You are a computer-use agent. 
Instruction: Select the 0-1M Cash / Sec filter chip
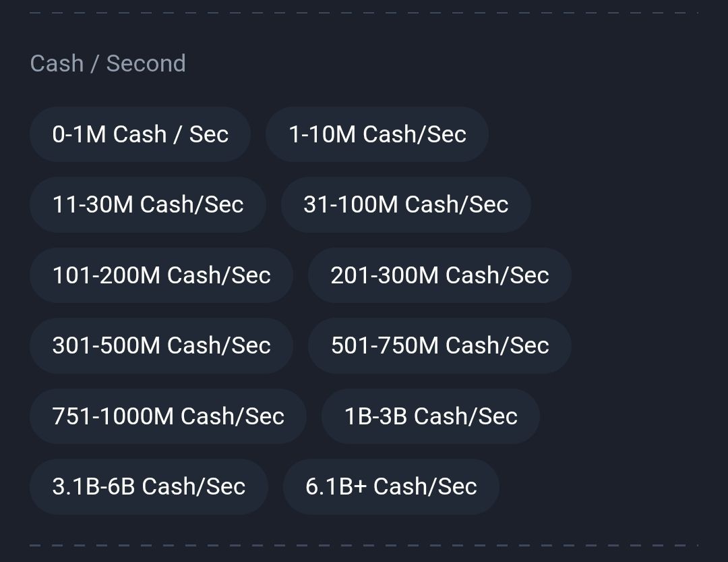point(140,134)
